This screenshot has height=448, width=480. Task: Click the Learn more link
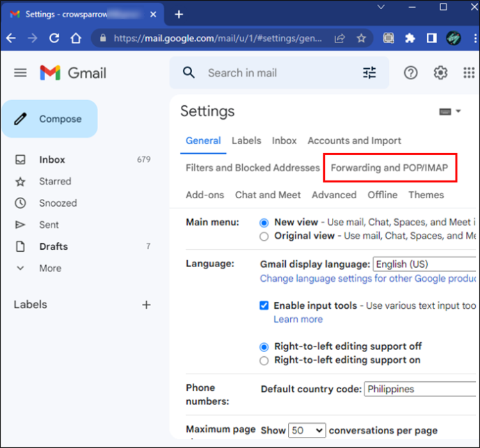pos(298,319)
